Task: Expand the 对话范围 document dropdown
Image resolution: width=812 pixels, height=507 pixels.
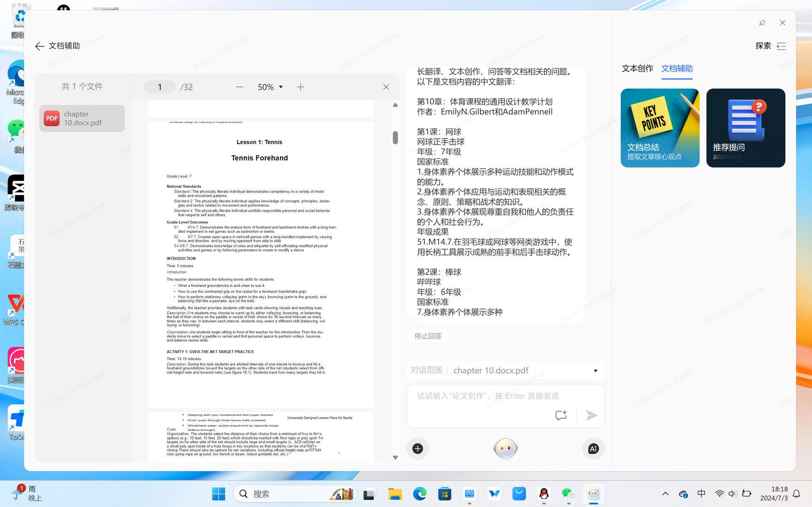Action: click(x=595, y=371)
